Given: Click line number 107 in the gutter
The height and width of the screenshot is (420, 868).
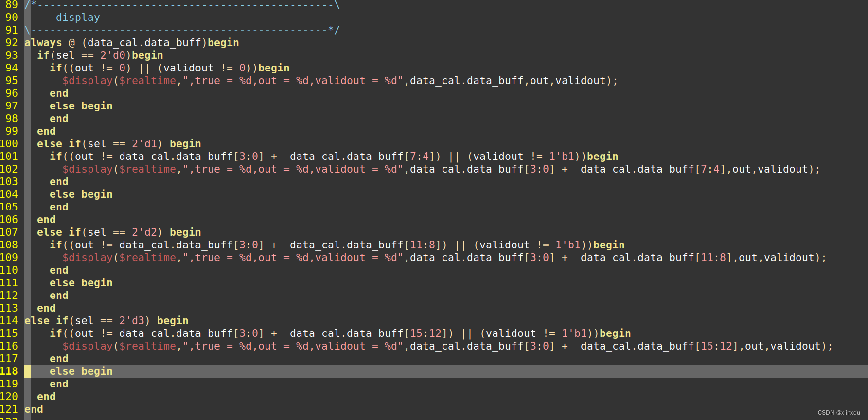Looking at the screenshot, I should (x=9, y=232).
